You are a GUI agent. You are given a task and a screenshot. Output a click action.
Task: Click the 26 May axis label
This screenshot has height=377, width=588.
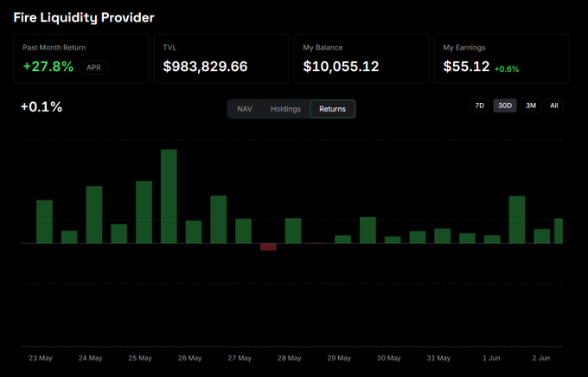click(189, 358)
